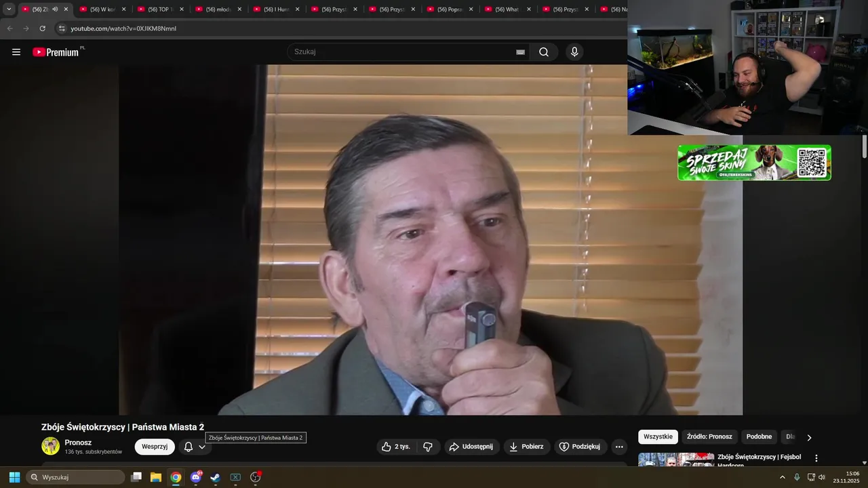
Task: Open the teal X app in taskbar
Action: (x=235, y=477)
